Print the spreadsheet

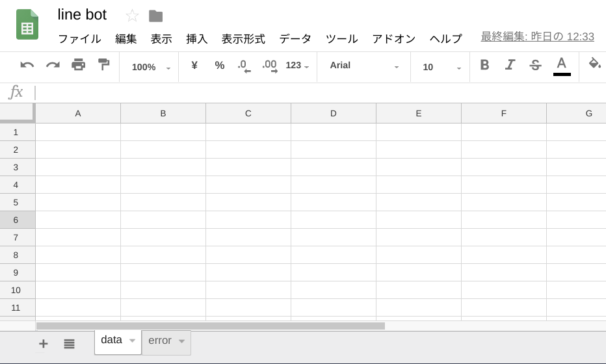(79, 64)
